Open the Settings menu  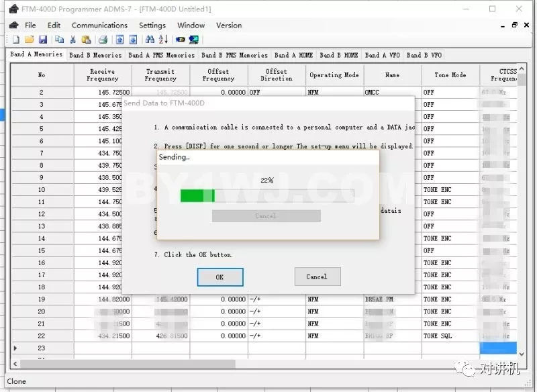pos(152,26)
